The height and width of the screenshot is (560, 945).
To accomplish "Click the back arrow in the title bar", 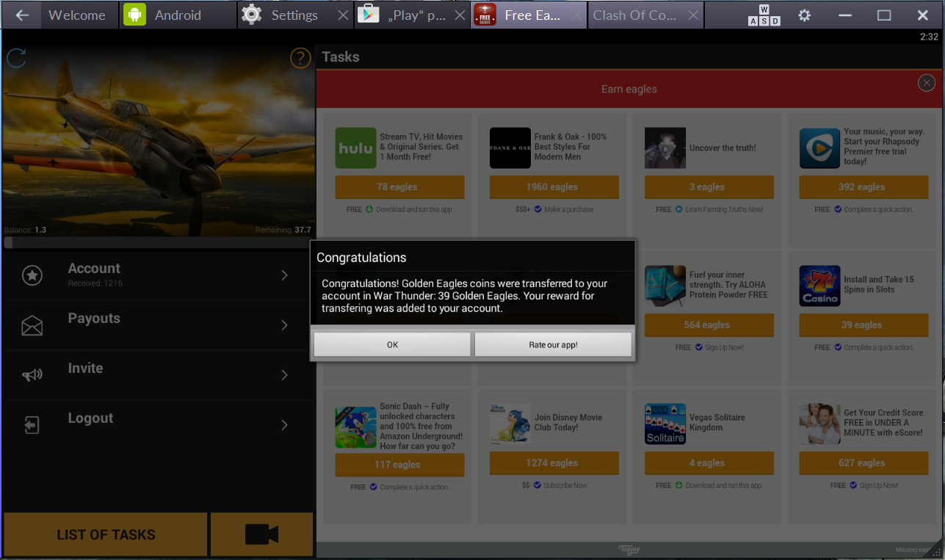I will pos(22,15).
